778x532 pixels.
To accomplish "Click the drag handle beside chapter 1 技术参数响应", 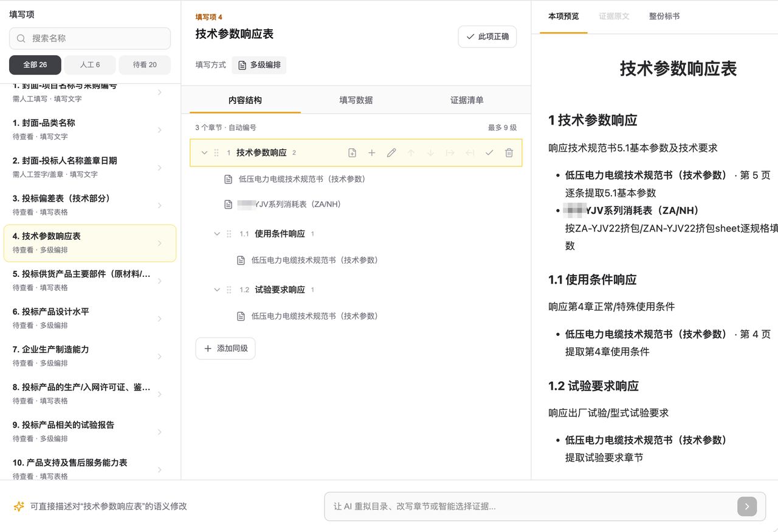I will (x=216, y=153).
